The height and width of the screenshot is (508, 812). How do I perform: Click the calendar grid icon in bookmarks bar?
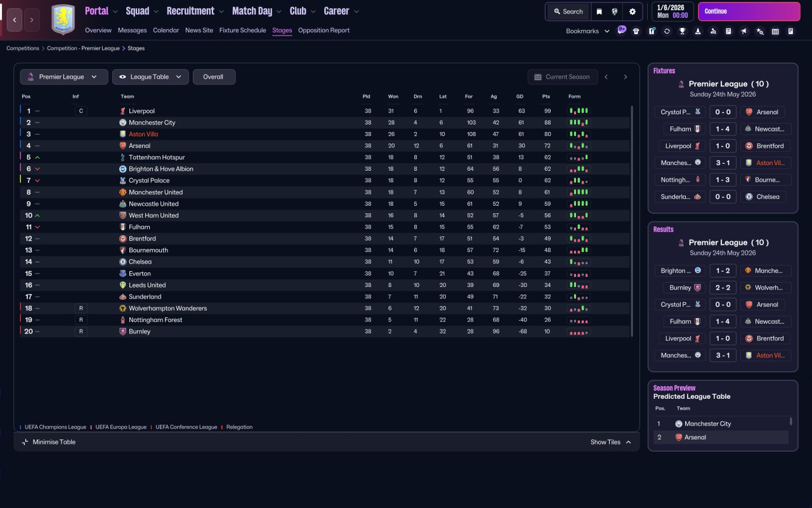coord(775,31)
